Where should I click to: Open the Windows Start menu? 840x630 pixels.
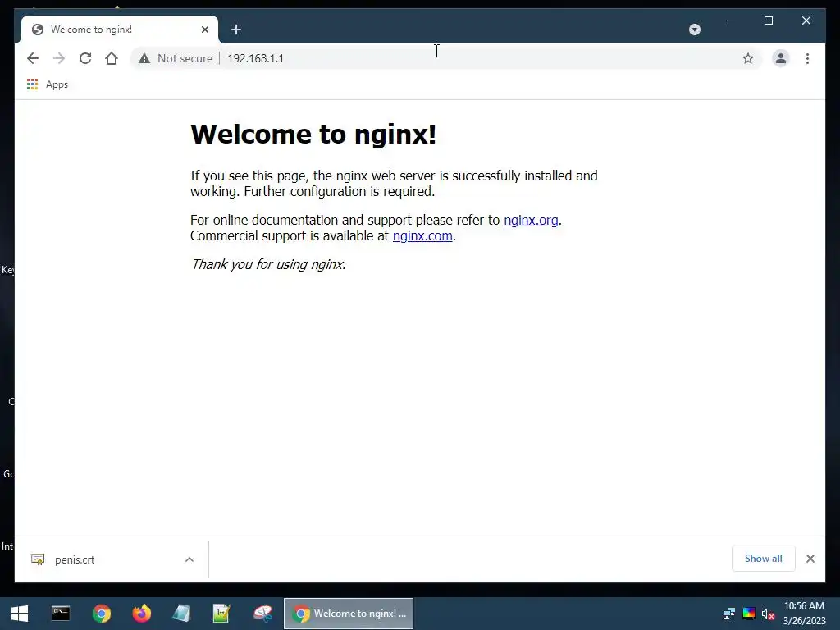tap(20, 614)
